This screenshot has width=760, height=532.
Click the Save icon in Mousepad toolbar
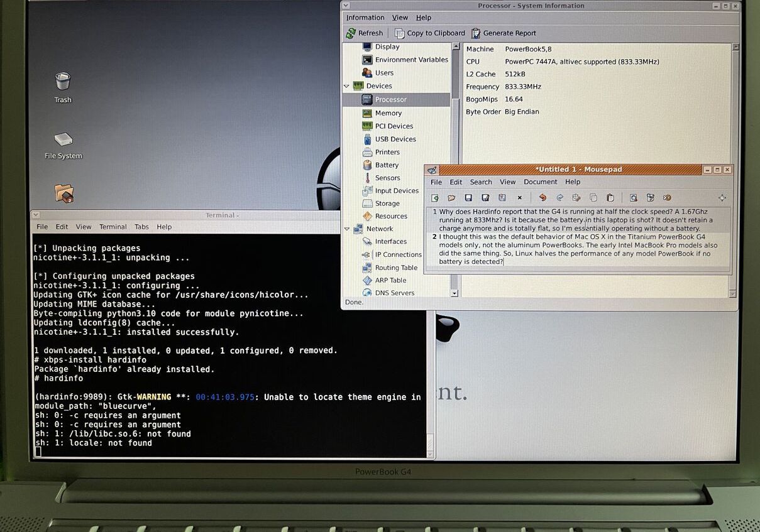coord(468,198)
